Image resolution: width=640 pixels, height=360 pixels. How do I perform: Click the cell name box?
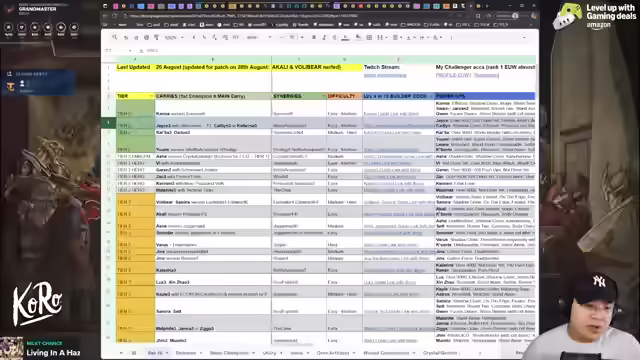118,51
